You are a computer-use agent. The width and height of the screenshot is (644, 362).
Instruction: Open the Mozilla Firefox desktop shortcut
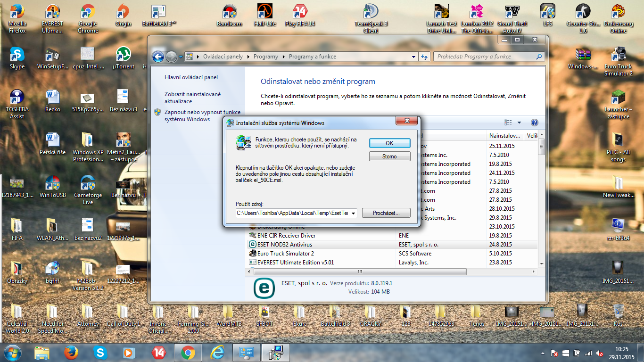tap(17, 19)
